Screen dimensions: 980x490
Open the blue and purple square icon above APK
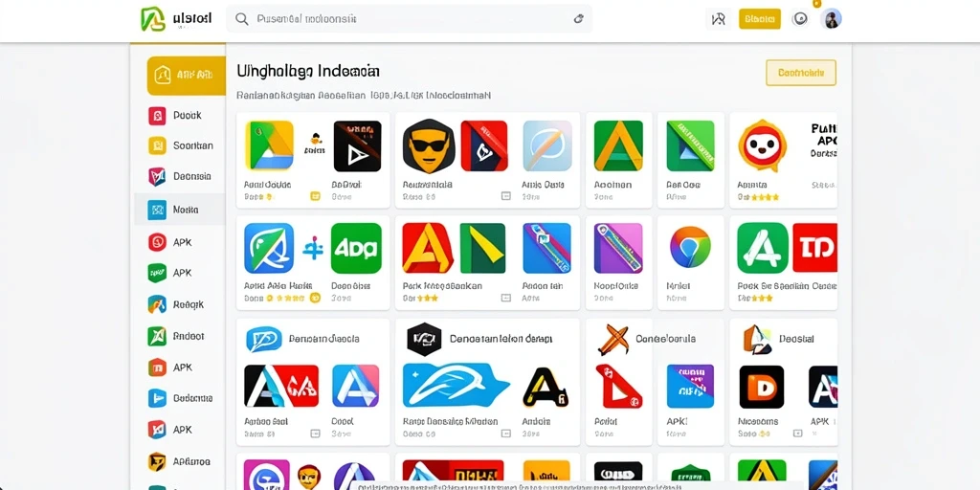pyautogui.click(x=690, y=387)
